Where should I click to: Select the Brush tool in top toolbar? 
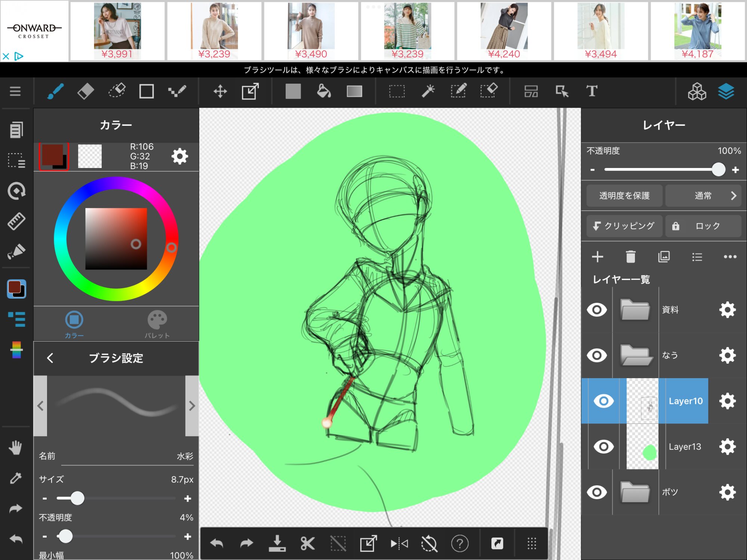(55, 91)
